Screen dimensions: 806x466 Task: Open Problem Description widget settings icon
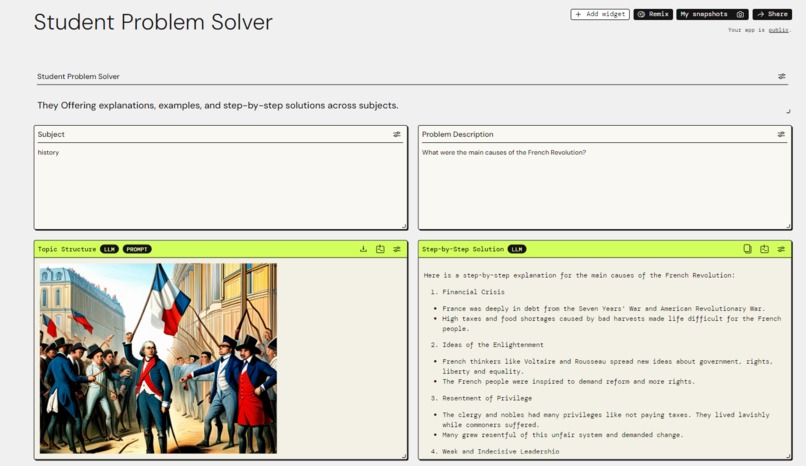pos(781,134)
